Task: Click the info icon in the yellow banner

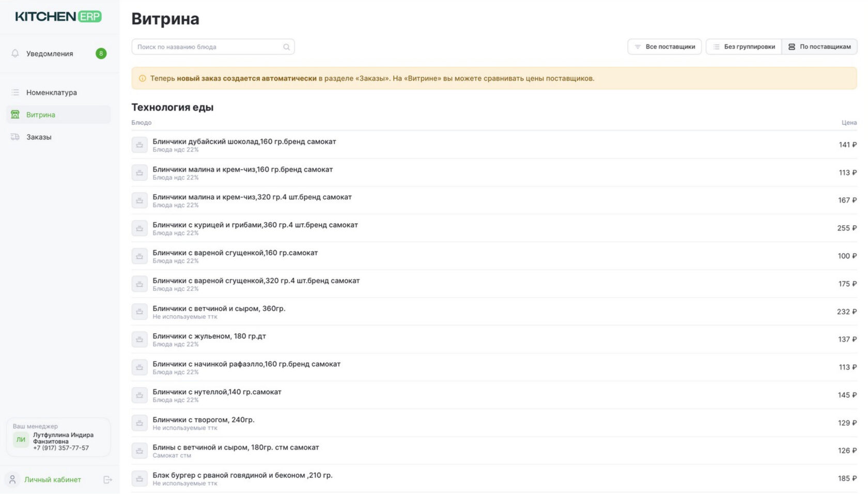Action: (x=143, y=79)
